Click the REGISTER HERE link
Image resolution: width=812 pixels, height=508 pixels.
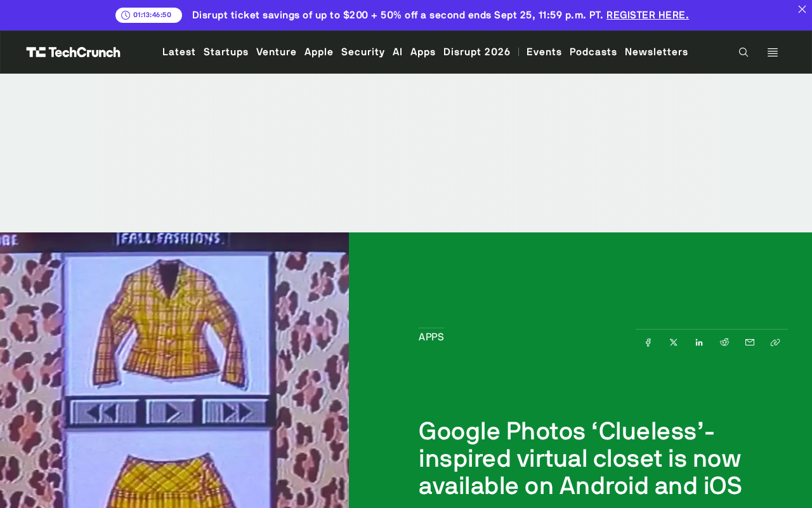coord(648,15)
